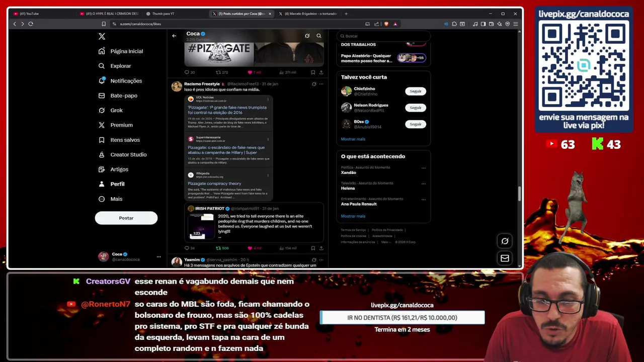Open more options on the Yasmim post
Screen dimensions: 644x362
coord(321,260)
